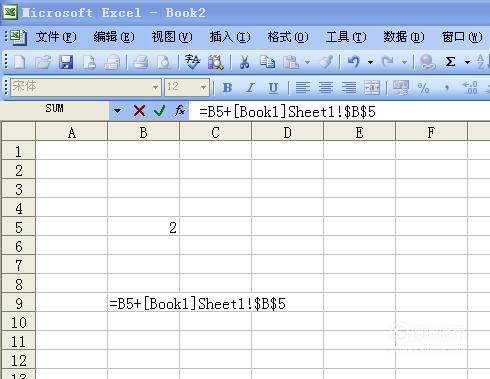Click the Redo arrow icon
Viewport: 490px width, 379px height.
coord(388,62)
